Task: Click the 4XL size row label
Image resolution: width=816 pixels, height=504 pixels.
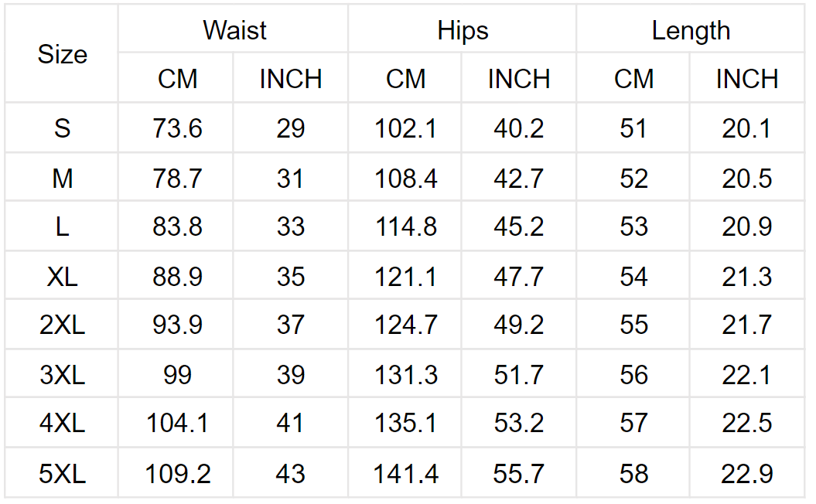Action: point(62,422)
